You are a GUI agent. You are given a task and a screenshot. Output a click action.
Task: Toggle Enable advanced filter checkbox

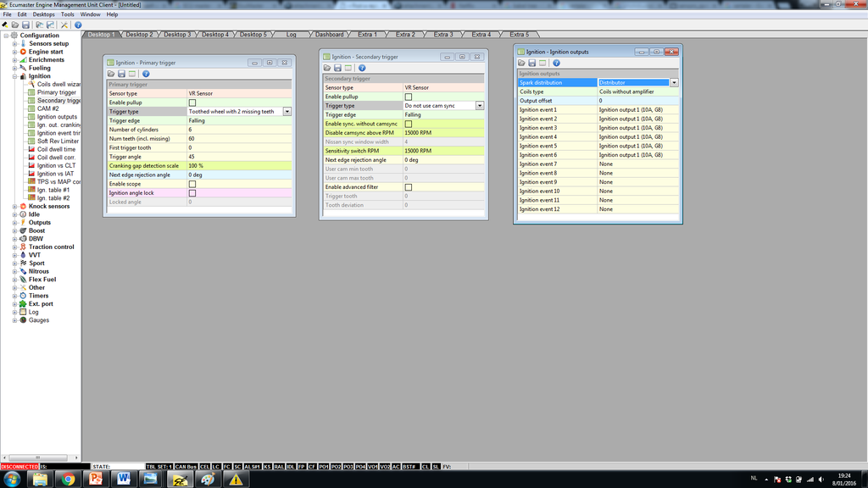(x=409, y=187)
